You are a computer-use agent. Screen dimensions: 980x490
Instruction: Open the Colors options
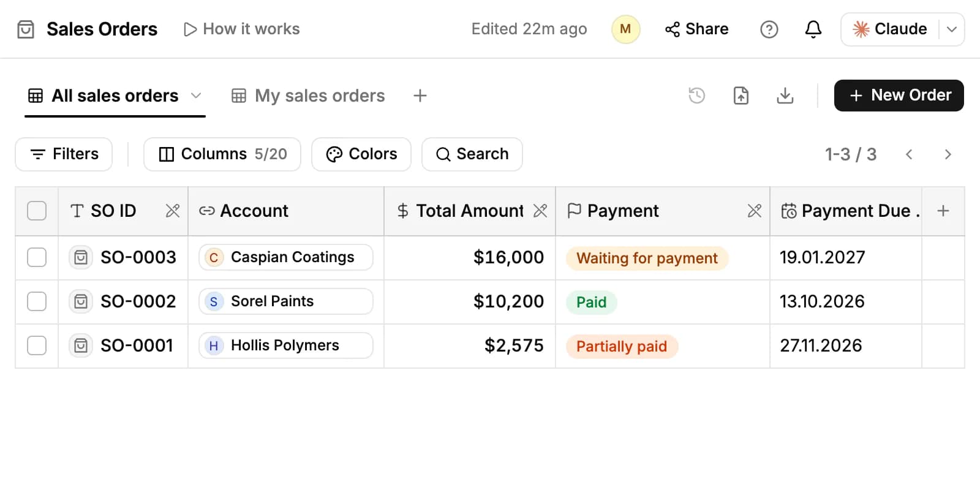coord(361,154)
